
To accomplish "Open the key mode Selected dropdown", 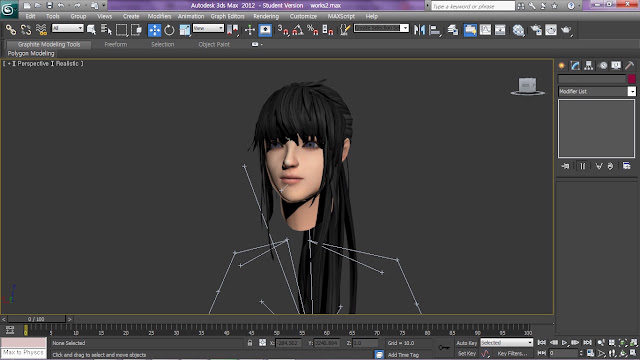I will tap(506, 342).
